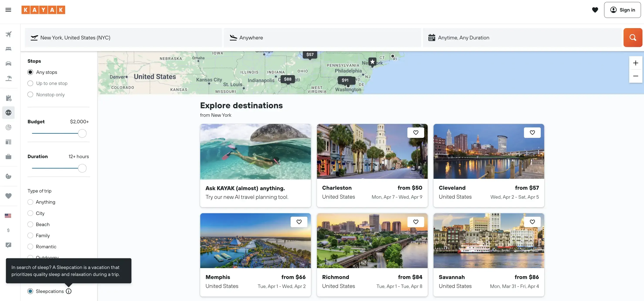Open the Ask KAYAK AI planning card
The image size is (644, 301).
click(255, 166)
